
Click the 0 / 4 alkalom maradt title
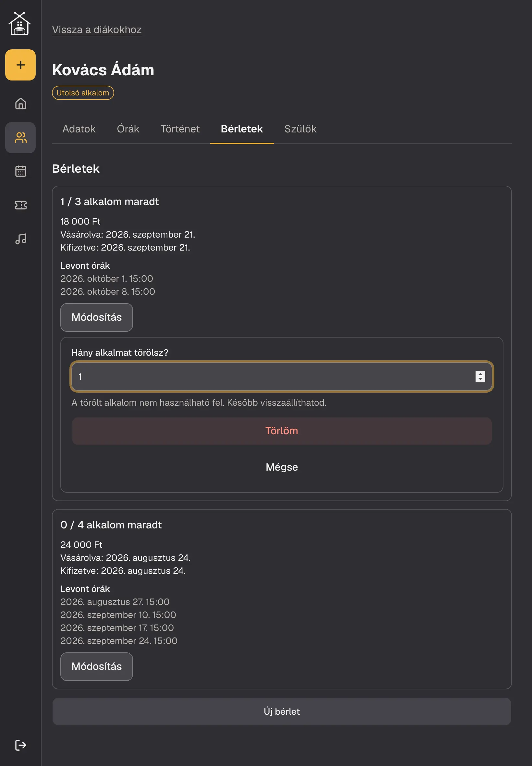click(111, 525)
